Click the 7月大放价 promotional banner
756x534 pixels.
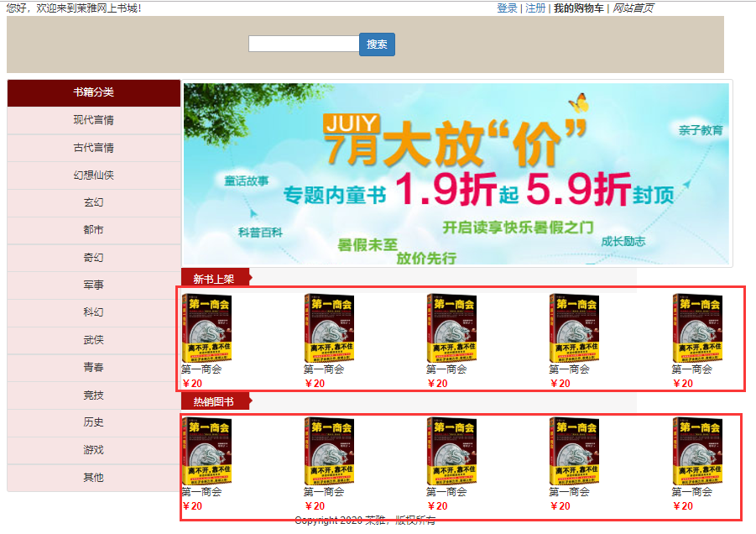click(x=456, y=174)
